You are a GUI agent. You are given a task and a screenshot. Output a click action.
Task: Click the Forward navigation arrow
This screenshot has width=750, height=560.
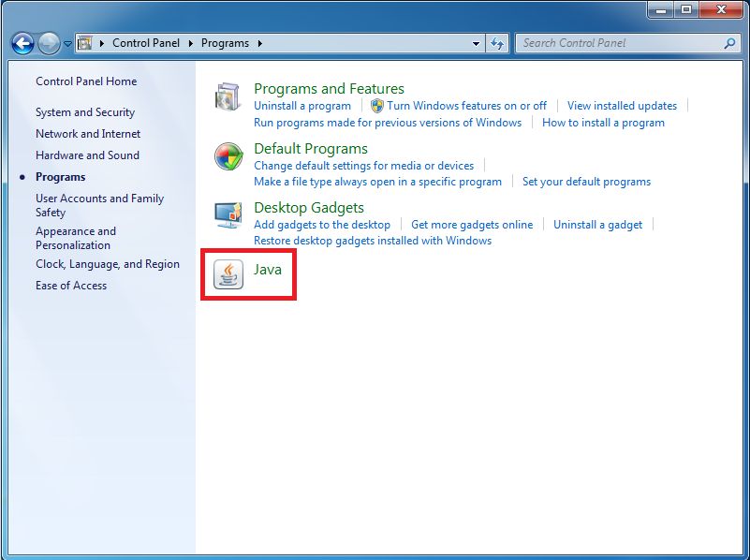click(x=46, y=42)
